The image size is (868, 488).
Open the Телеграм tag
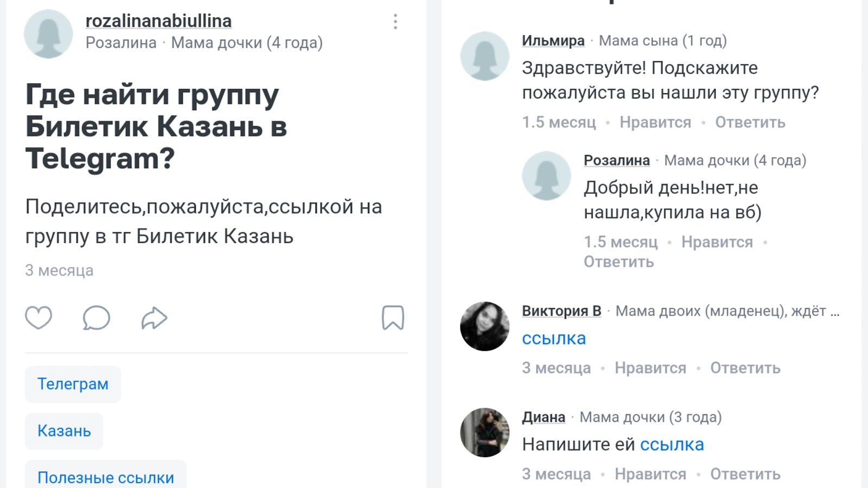tap(73, 384)
